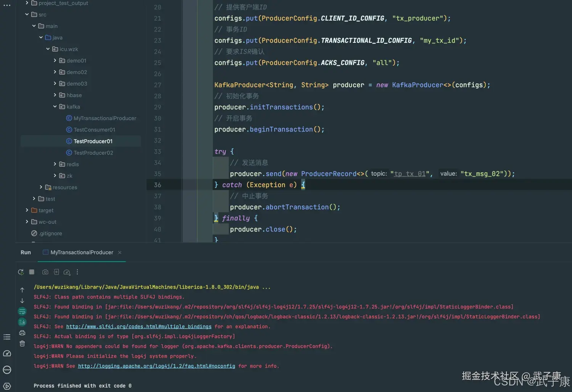Viewport: 572px width, 392px height.
Task: Rerun MyTransactionalProducer from the Run toolbar
Action: point(21,272)
